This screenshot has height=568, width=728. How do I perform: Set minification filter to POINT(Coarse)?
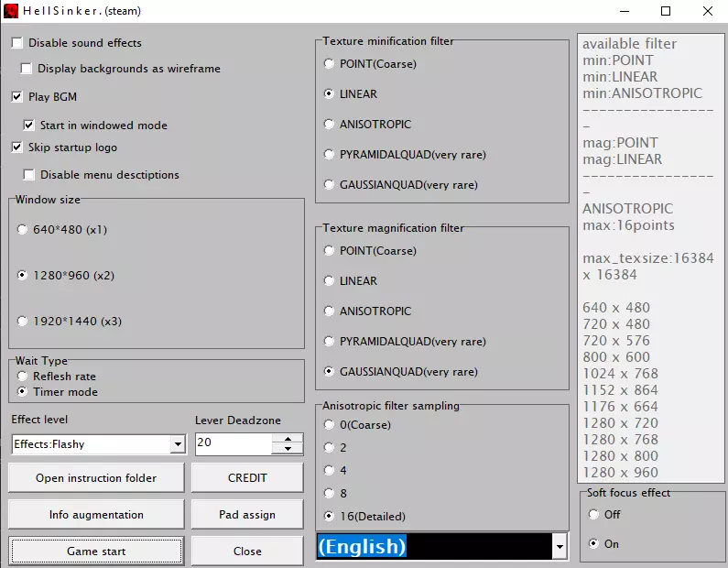pos(329,63)
